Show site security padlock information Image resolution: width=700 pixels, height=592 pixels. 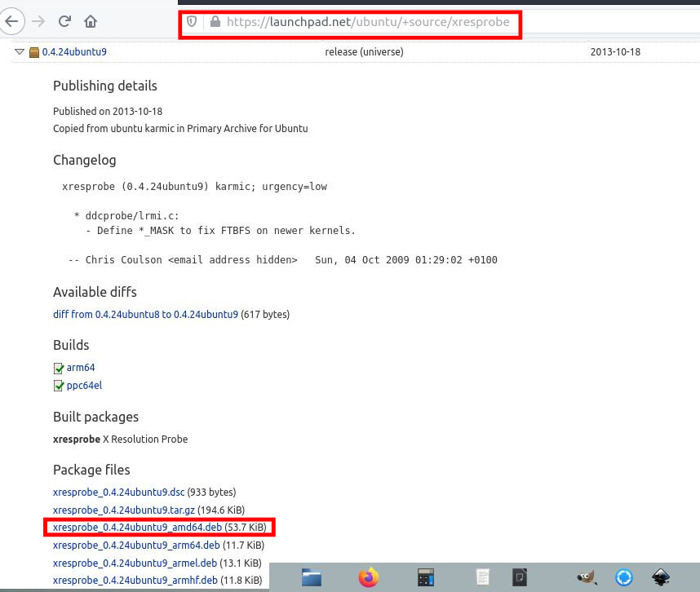pos(215,21)
